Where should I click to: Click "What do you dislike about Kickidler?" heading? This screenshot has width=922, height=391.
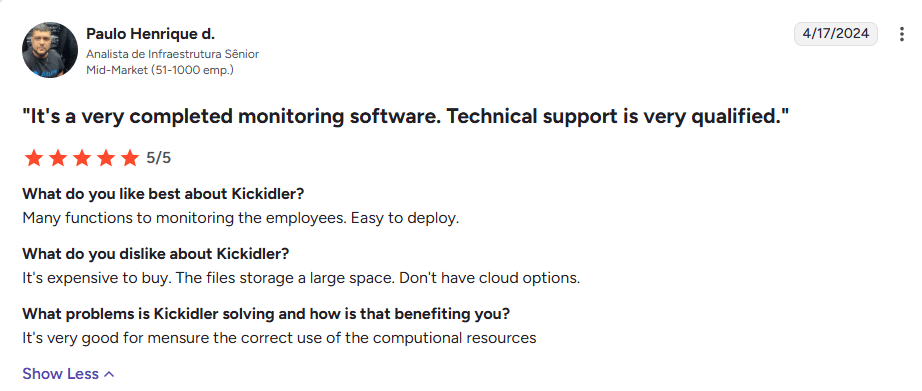[x=156, y=254]
